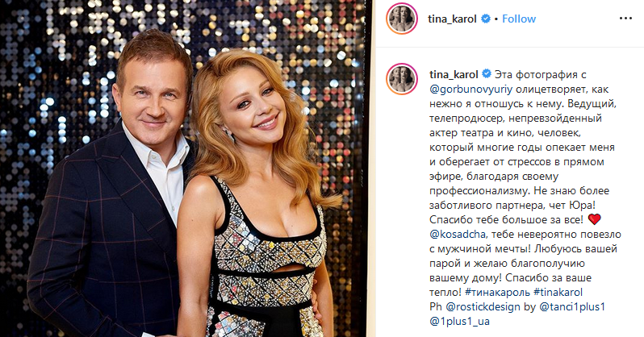Viewport: 644px width, 337px height.
Task: Click the post photo of the couple
Action: pos(186,168)
